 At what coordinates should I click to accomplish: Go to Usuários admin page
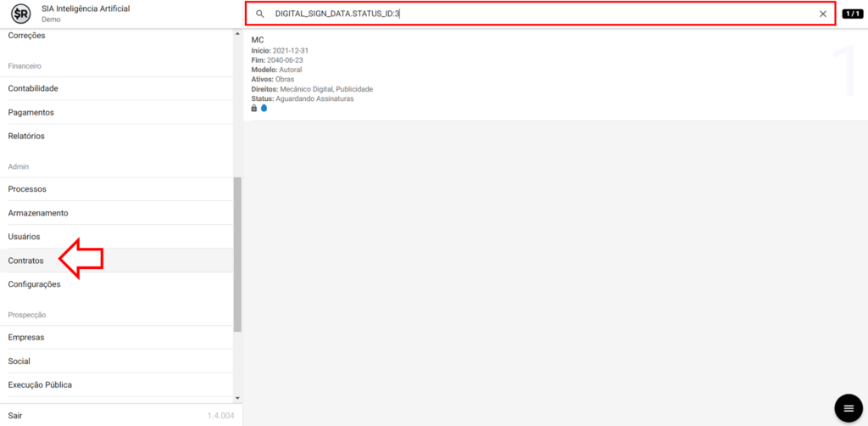point(25,237)
